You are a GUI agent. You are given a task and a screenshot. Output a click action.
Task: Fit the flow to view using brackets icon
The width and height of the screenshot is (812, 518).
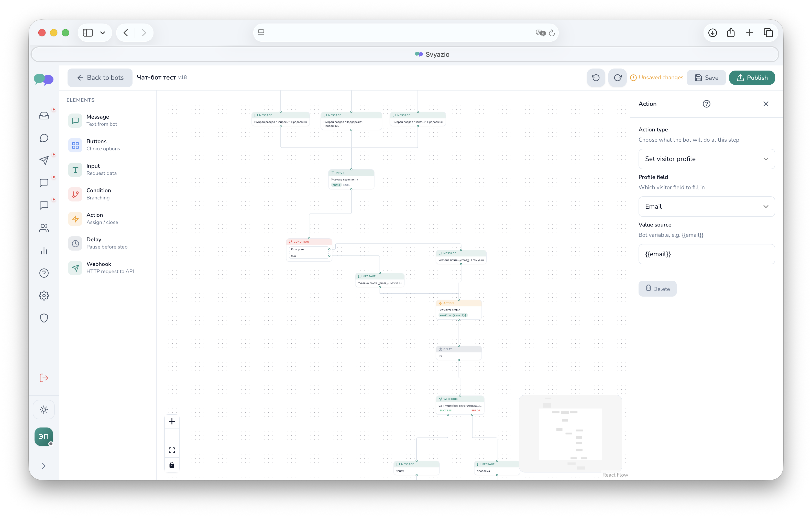[172, 450]
